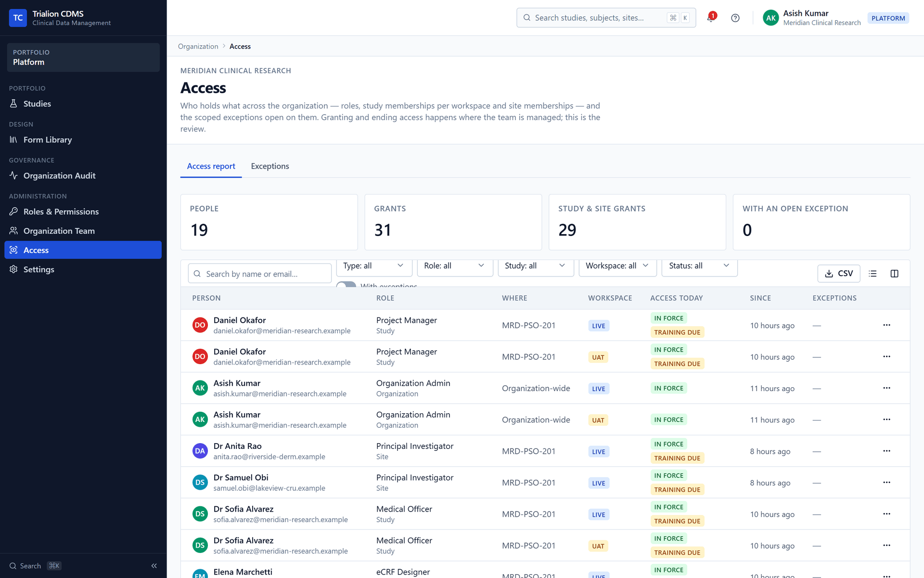Go to Organization Audit
This screenshot has width=924, height=578.
pos(83,176)
